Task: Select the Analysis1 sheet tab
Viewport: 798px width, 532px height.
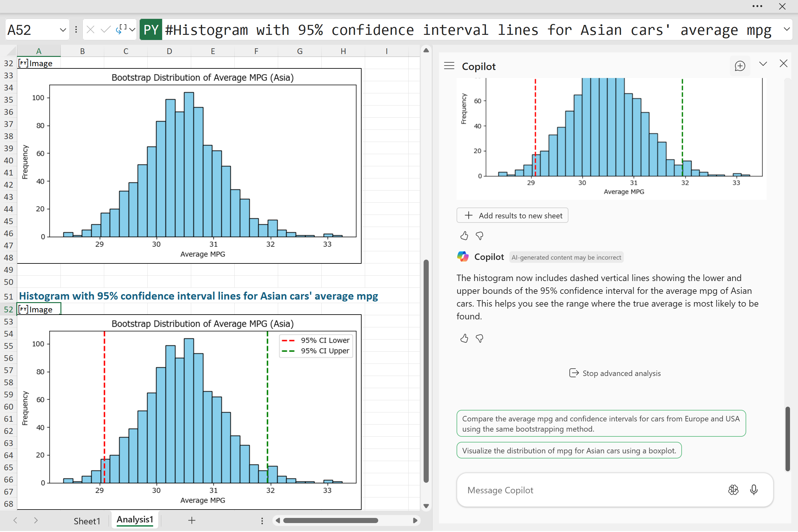Action: point(135,520)
